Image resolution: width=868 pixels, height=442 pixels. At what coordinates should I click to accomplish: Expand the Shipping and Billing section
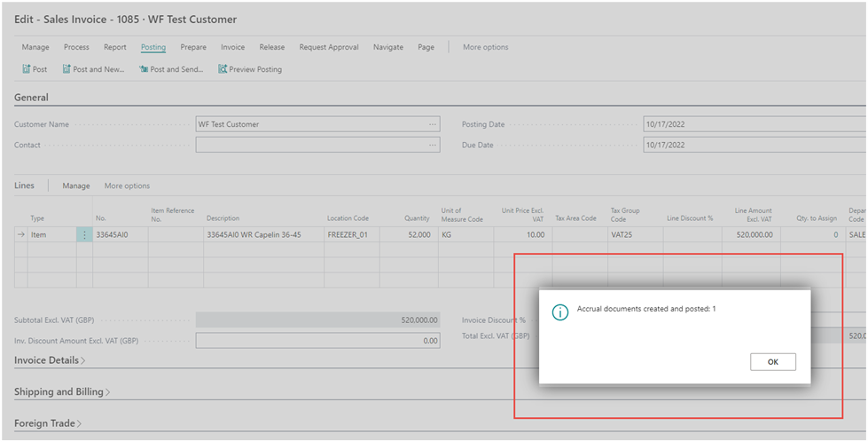coord(62,391)
